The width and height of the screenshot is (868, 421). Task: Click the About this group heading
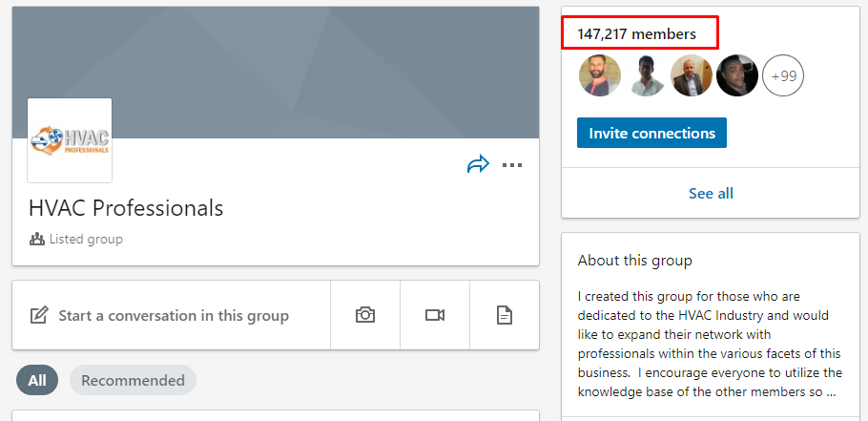point(634,261)
